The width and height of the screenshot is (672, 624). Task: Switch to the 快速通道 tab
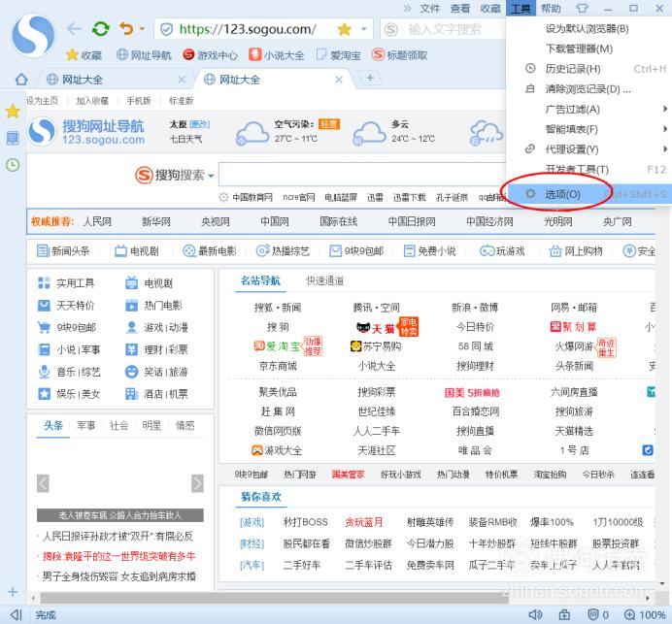point(325,281)
